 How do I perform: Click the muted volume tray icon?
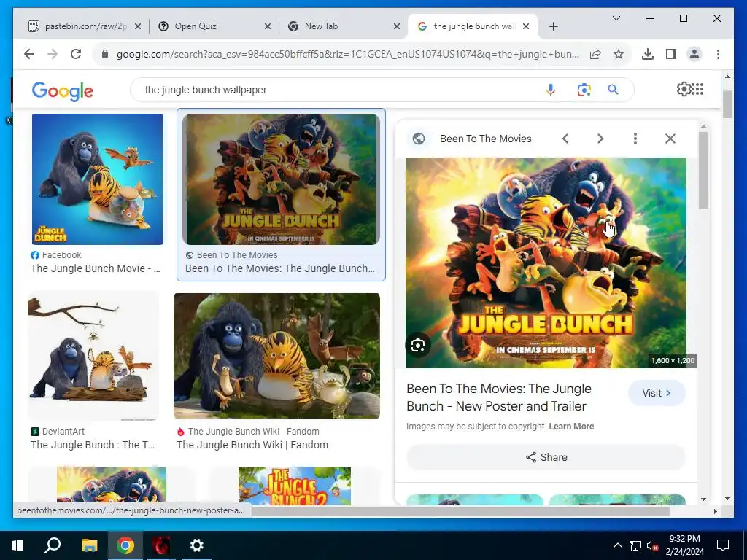(x=652, y=545)
